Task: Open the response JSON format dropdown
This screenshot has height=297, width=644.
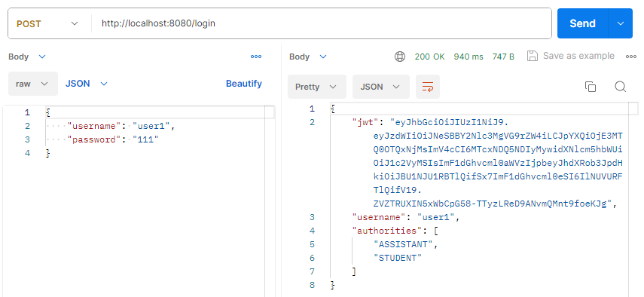Action: coord(380,87)
